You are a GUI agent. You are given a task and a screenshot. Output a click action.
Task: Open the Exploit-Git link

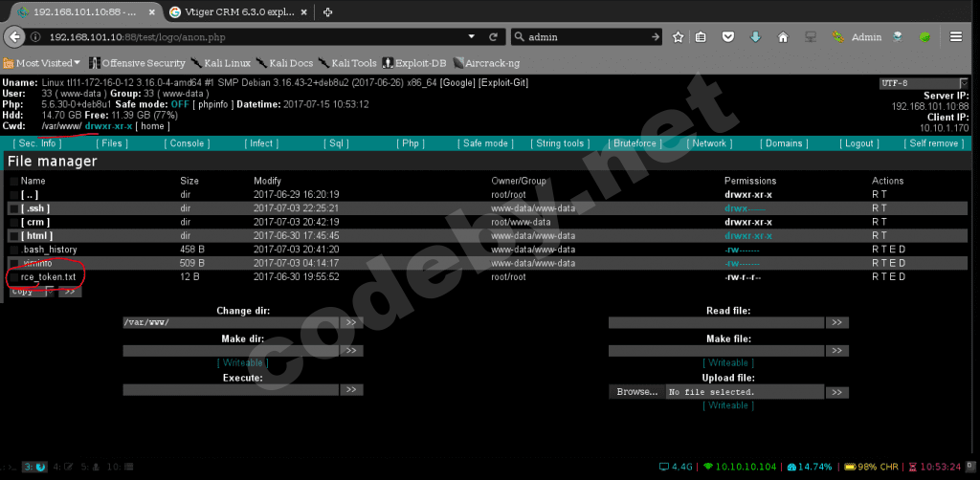[x=503, y=83]
